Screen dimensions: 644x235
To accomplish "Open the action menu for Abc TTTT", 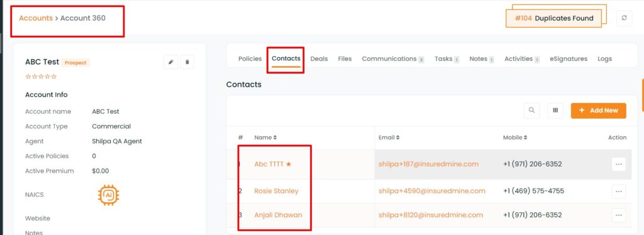I will click(619, 164).
